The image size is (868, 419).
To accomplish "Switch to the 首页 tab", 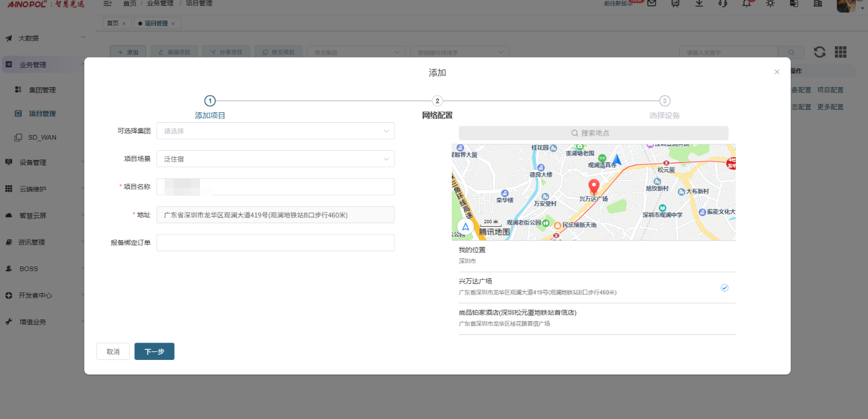I will point(112,23).
